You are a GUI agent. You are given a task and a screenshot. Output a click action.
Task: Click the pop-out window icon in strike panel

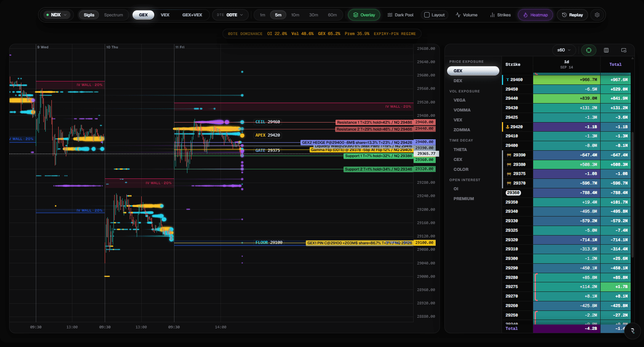624,50
